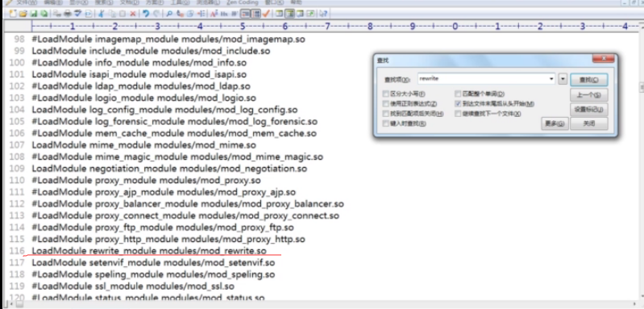644x309 pixels.
Task: Uncheck 到达文件末尾后从头开始 wrap option
Action: (459, 104)
